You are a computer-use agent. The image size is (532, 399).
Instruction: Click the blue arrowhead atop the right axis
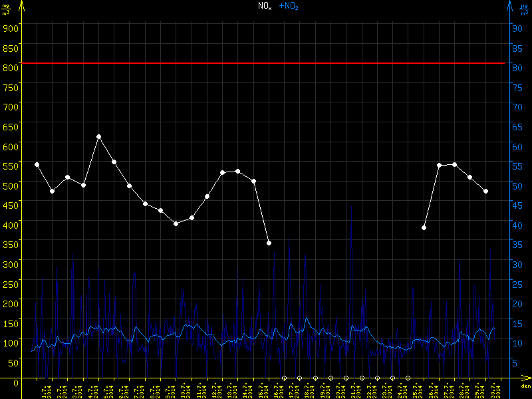pyautogui.click(x=510, y=5)
